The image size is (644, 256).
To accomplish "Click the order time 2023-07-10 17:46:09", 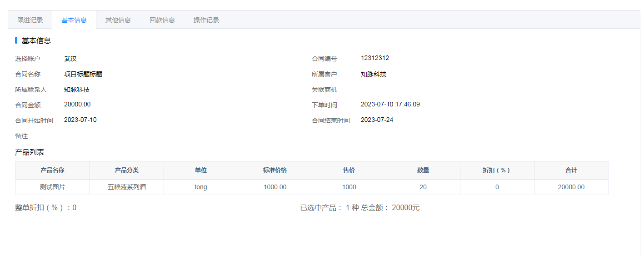I will pyautogui.click(x=390, y=105).
